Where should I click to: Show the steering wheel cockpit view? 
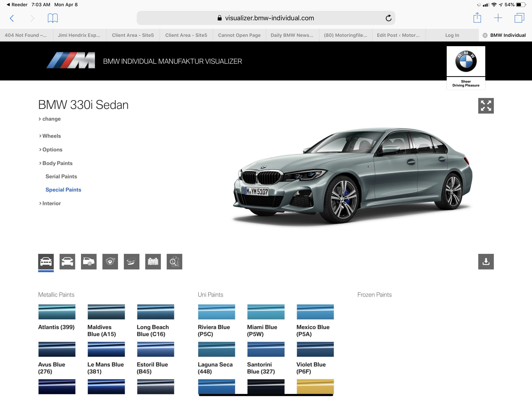(x=110, y=262)
